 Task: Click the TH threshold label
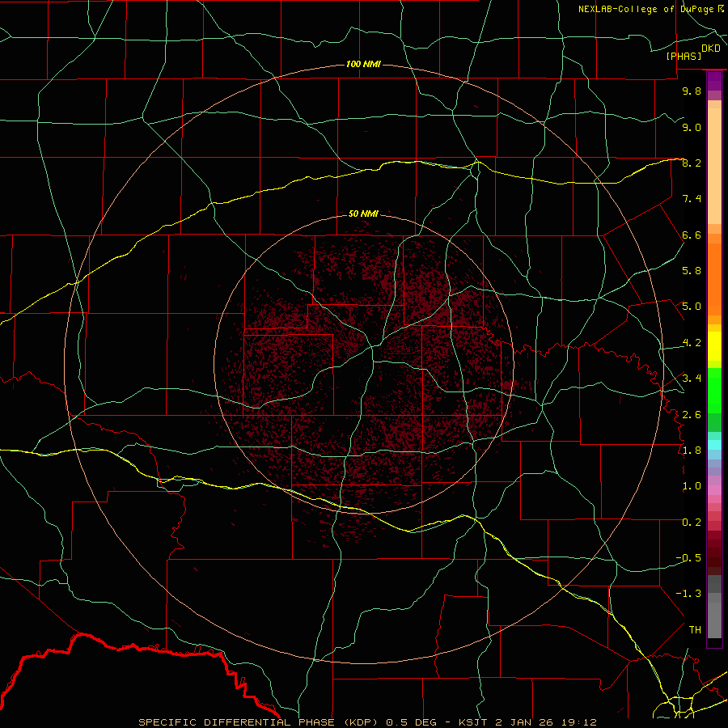pos(695,630)
